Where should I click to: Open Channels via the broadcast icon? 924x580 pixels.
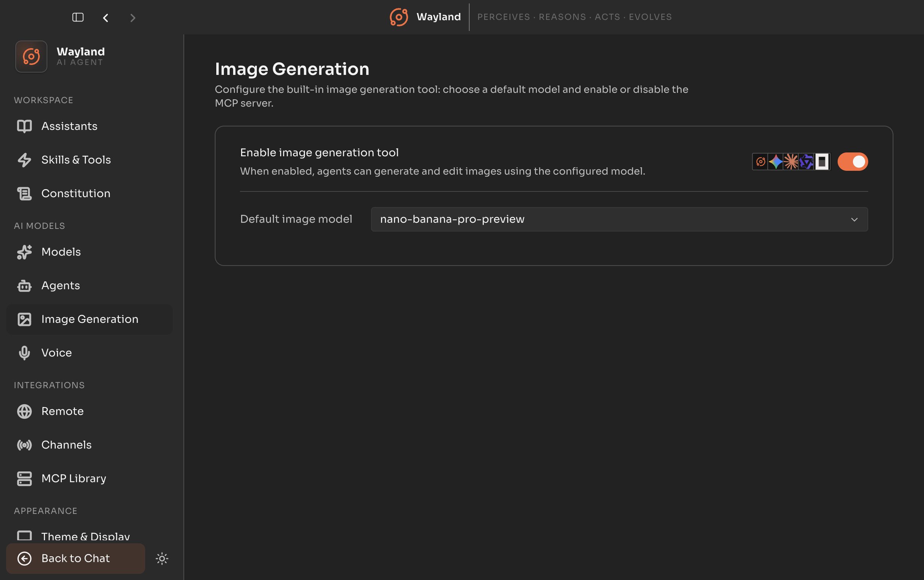point(24,445)
